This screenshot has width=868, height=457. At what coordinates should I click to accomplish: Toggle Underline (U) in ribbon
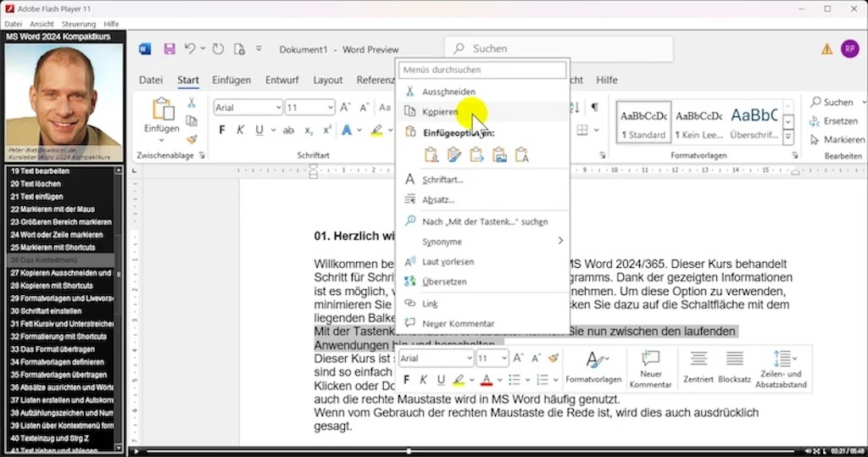pos(259,131)
